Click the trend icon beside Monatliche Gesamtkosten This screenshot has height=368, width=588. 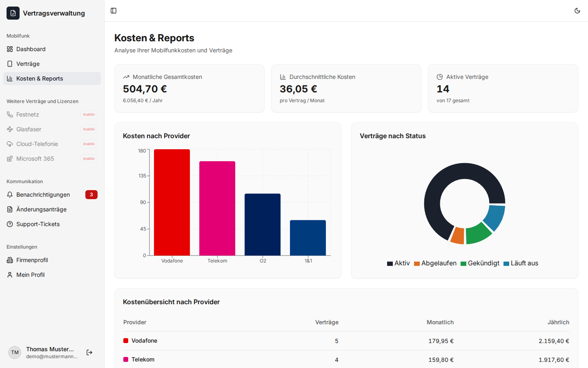click(x=126, y=77)
